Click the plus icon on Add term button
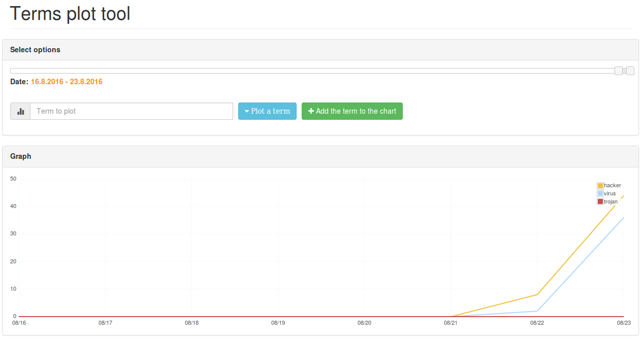 311,111
